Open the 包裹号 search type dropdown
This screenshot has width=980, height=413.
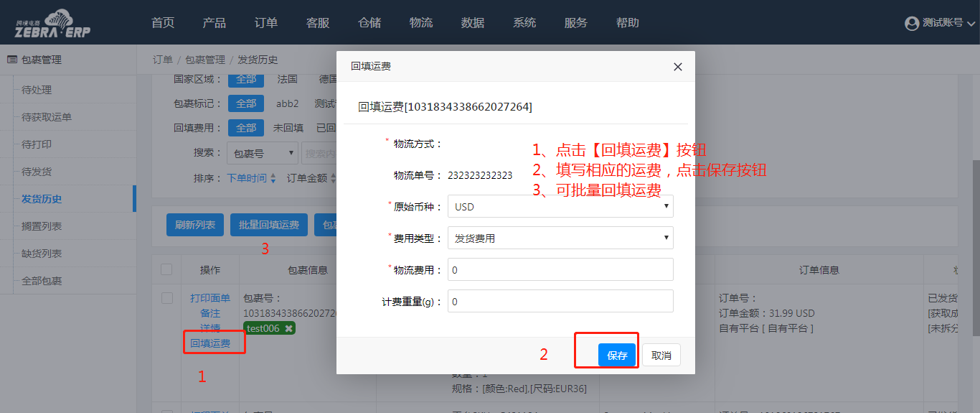[262, 152]
